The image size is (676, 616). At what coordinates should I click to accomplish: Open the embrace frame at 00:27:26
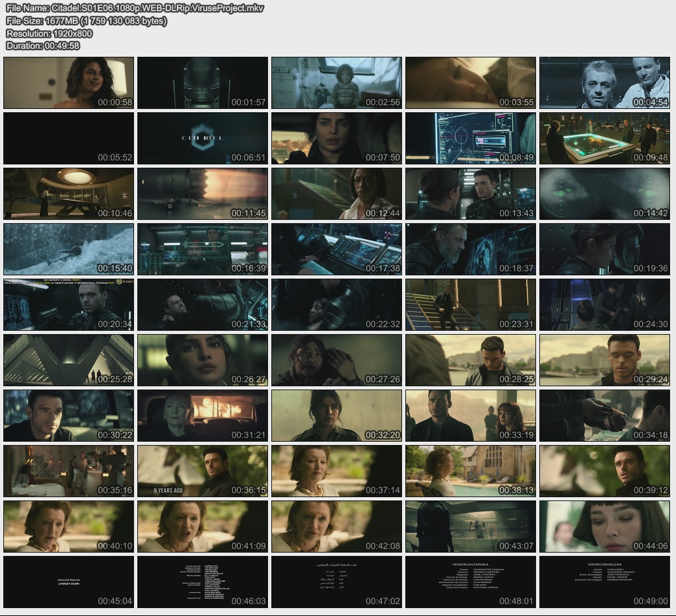(x=337, y=360)
